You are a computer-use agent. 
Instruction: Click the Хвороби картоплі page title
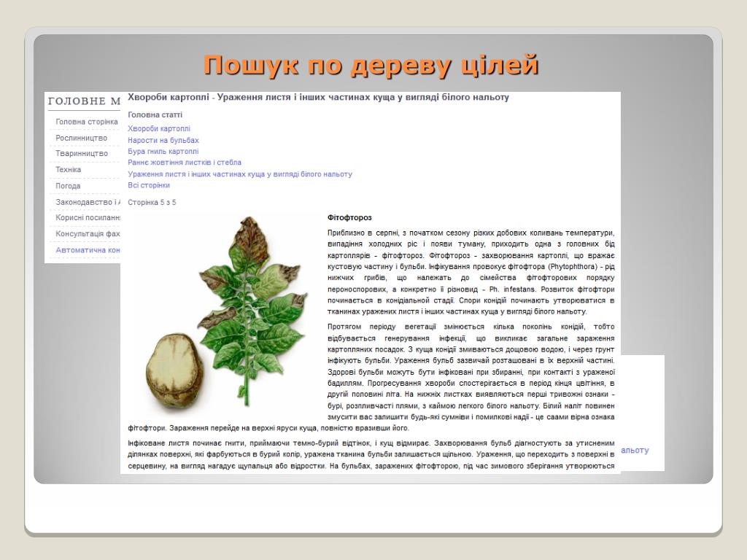318,98
